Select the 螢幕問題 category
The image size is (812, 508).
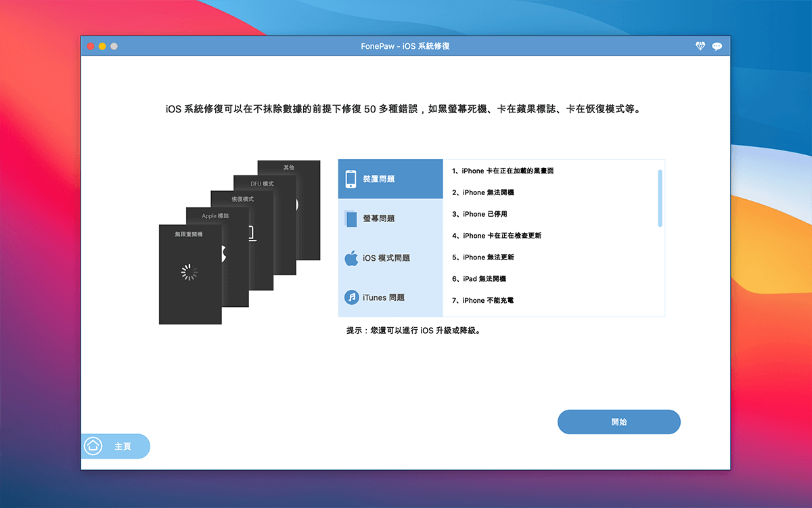(390, 219)
